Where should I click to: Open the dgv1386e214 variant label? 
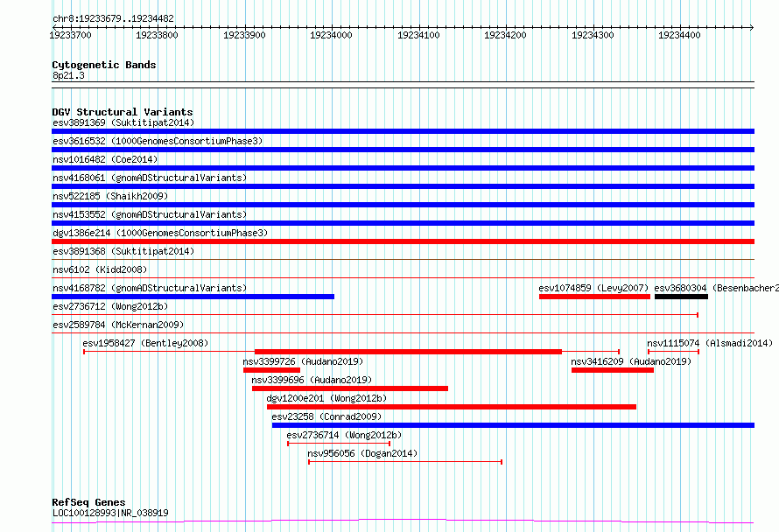[160, 233]
